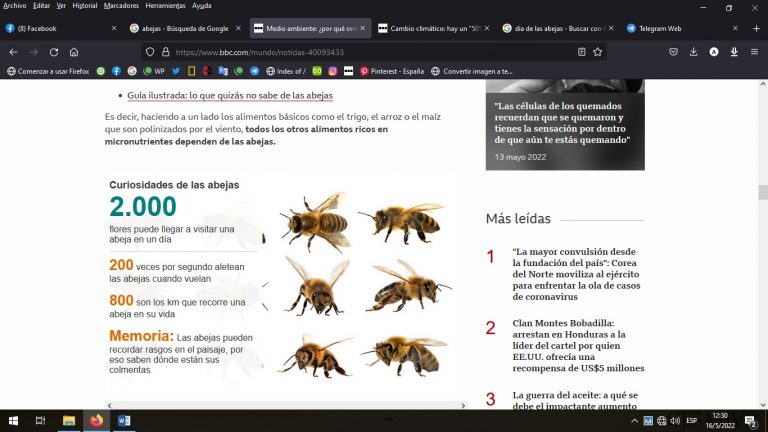Save page to Pocket icon
Image resolution: width=768 pixels, height=432 pixels.
pyautogui.click(x=674, y=51)
